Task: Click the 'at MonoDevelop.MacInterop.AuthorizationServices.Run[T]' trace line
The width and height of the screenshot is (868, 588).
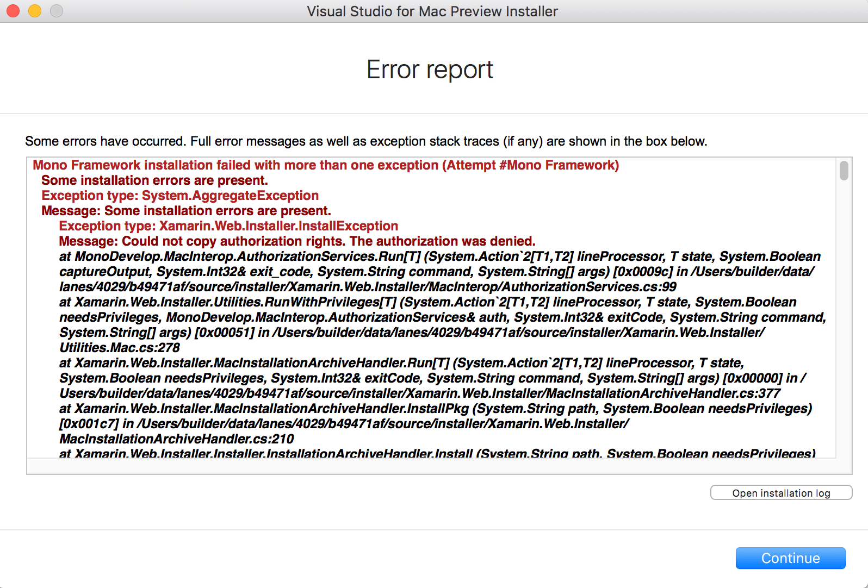Action: (440, 257)
